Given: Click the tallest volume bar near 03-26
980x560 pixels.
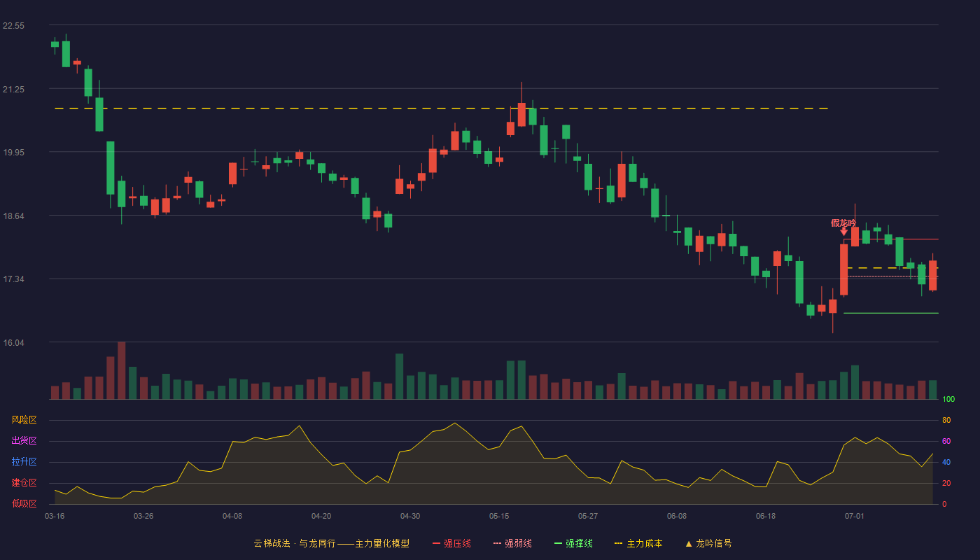Looking at the screenshot, I should 122,370.
